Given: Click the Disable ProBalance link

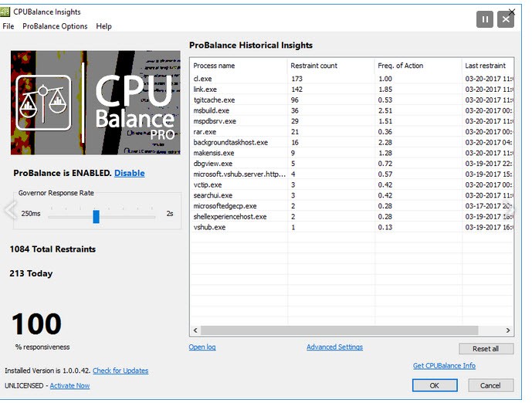Looking at the screenshot, I should [x=130, y=173].
